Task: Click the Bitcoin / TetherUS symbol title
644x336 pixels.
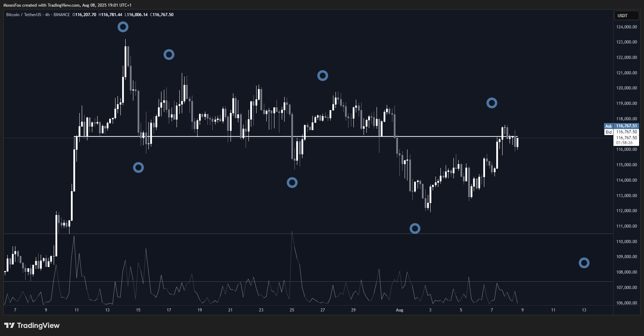Action: [23, 15]
